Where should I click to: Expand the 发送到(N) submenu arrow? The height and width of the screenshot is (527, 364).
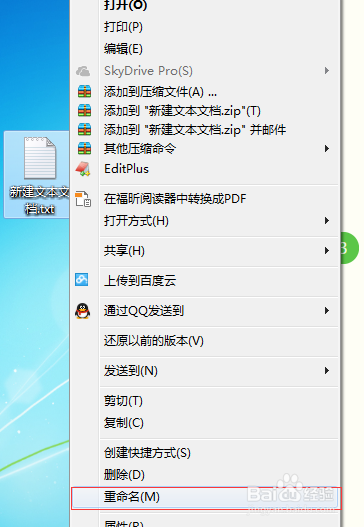326,371
